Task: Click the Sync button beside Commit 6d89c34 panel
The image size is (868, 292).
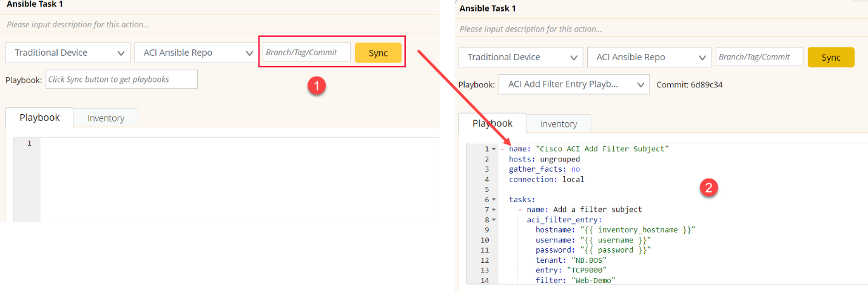Action: pos(830,57)
